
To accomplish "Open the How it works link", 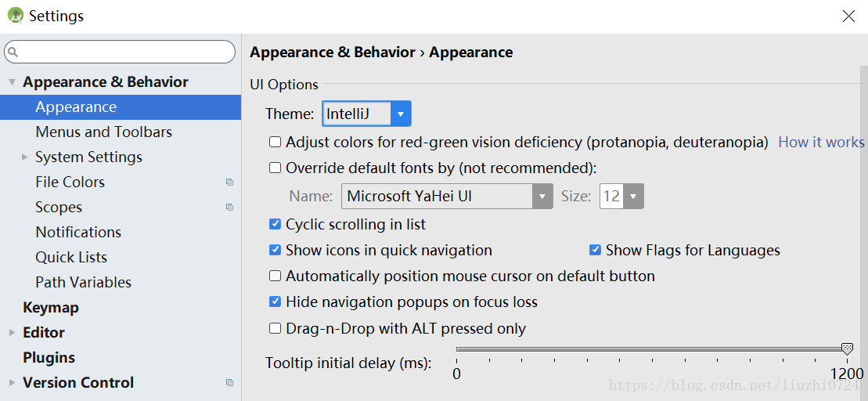I will pos(821,143).
